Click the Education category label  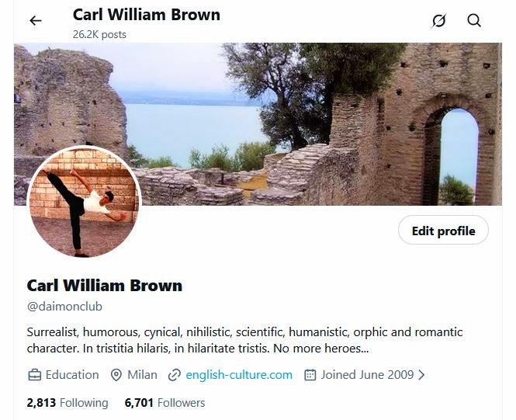tap(72, 375)
